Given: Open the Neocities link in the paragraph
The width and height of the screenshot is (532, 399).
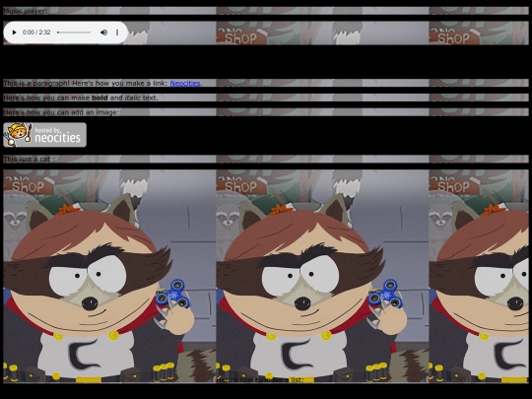Looking at the screenshot, I should tap(185, 83).
